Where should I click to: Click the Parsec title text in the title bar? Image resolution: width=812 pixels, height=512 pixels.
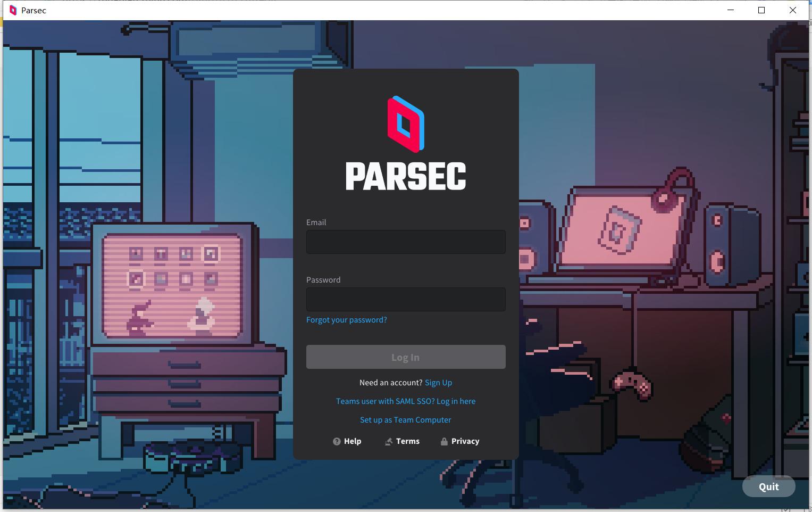(33, 10)
